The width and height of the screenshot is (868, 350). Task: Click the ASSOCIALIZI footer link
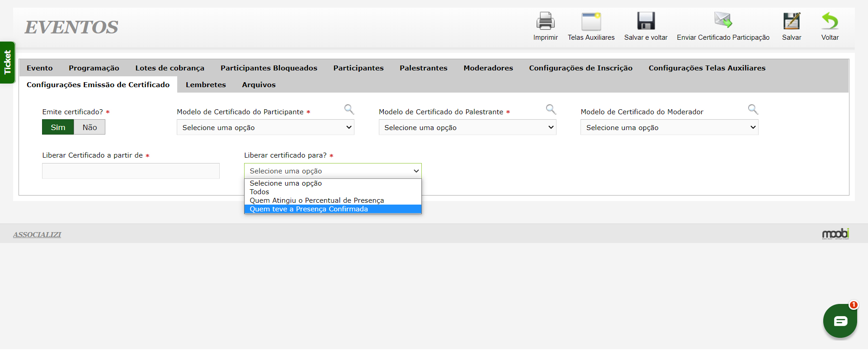pos(37,235)
